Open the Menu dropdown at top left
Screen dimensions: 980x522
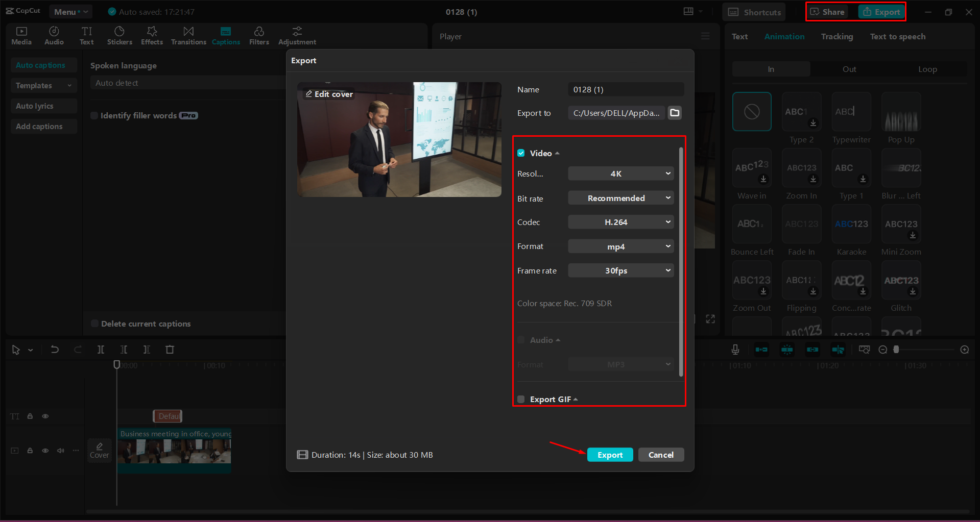coord(70,11)
